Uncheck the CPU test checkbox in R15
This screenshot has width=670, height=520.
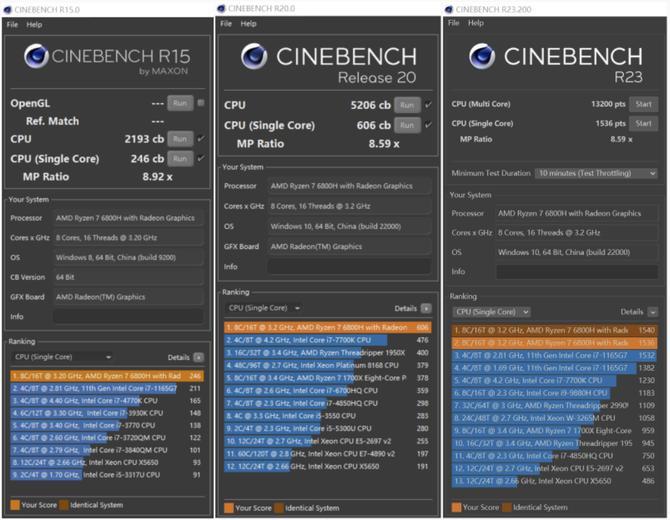[201, 139]
